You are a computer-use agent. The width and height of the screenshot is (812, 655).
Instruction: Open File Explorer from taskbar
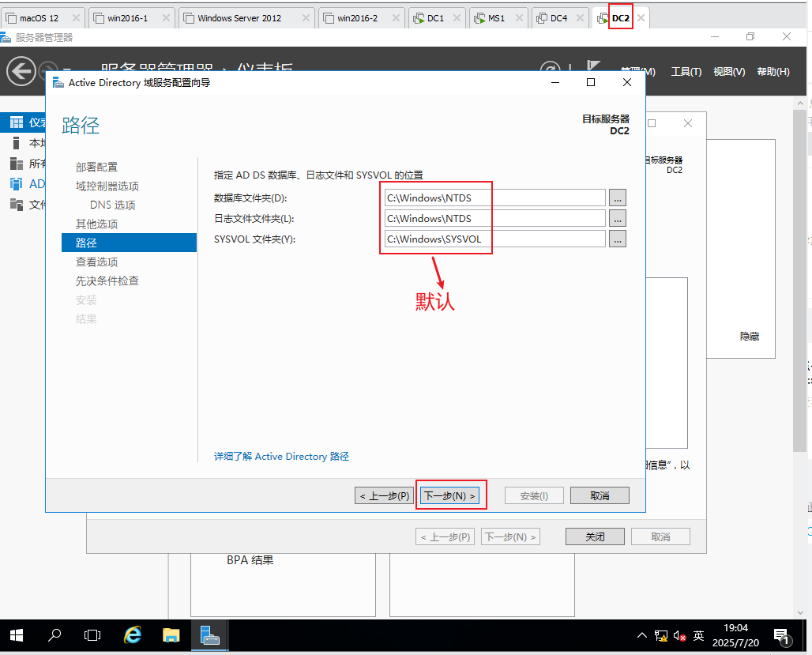[x=171, y=634]
